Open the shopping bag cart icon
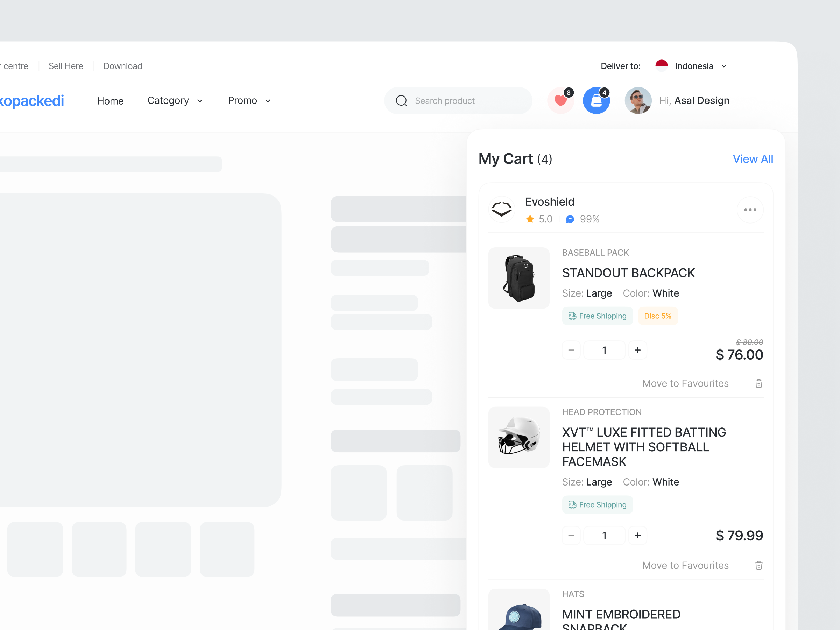 pos(597,101)
